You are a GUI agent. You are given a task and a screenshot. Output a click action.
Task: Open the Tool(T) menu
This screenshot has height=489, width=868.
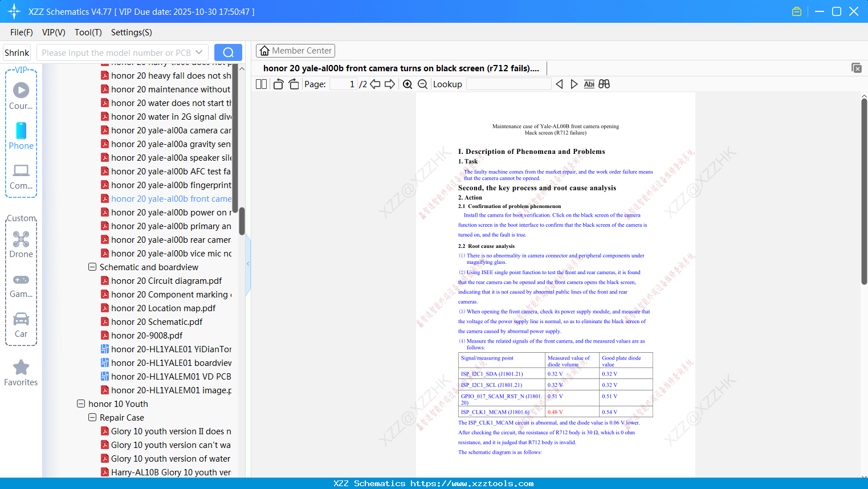(88, 32)
